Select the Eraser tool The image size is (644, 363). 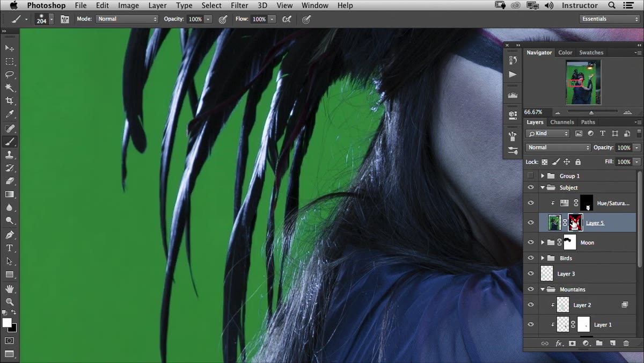pos(10,181)
